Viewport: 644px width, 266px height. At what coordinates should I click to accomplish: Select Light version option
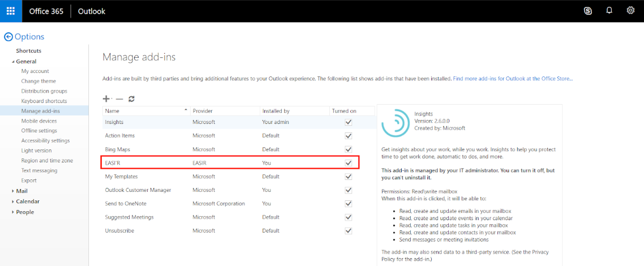[x=37, y=151]
